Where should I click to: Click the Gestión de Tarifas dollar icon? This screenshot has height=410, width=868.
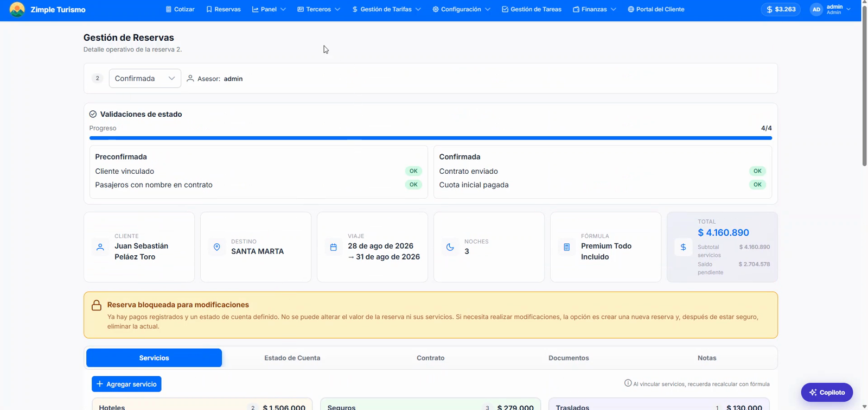click(355, 9)
